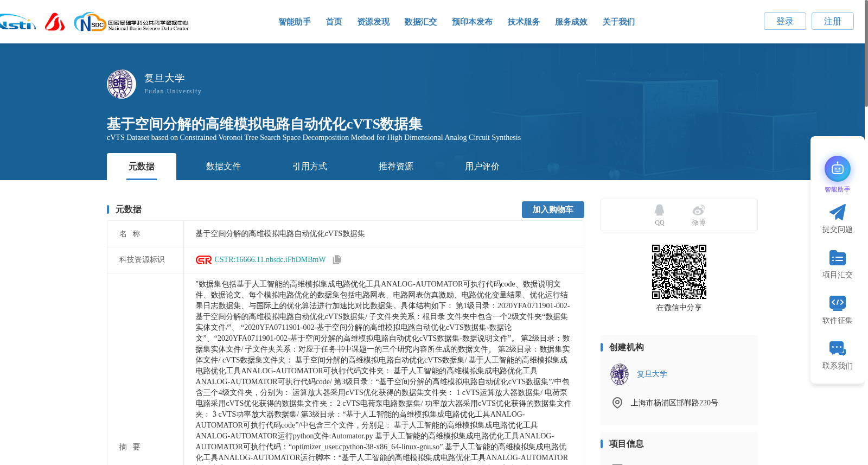The image size is (868, 465).
Task: Switch to the 推荐资源 tab
Action: click(x=396, y=167)
